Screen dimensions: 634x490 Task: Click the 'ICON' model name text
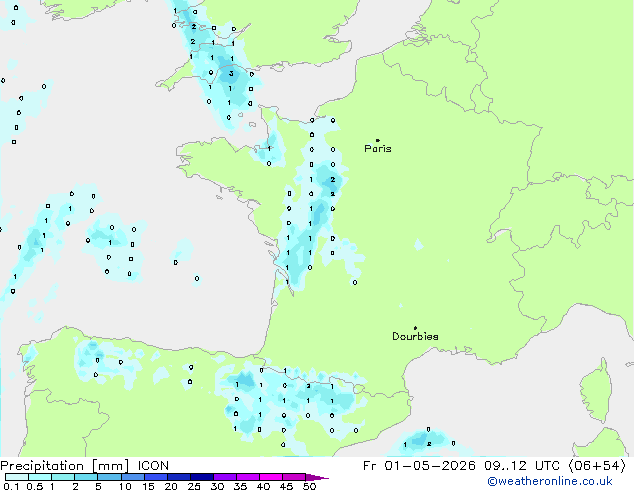pyautogui.click(x=153, y=466)
